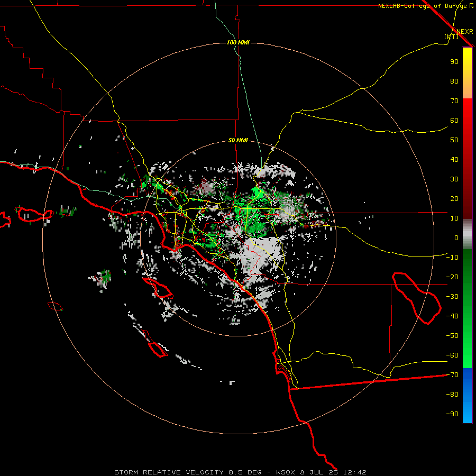The image size is (476, 476).
Task: Click the NEXR label at top right
Action: 465,32
